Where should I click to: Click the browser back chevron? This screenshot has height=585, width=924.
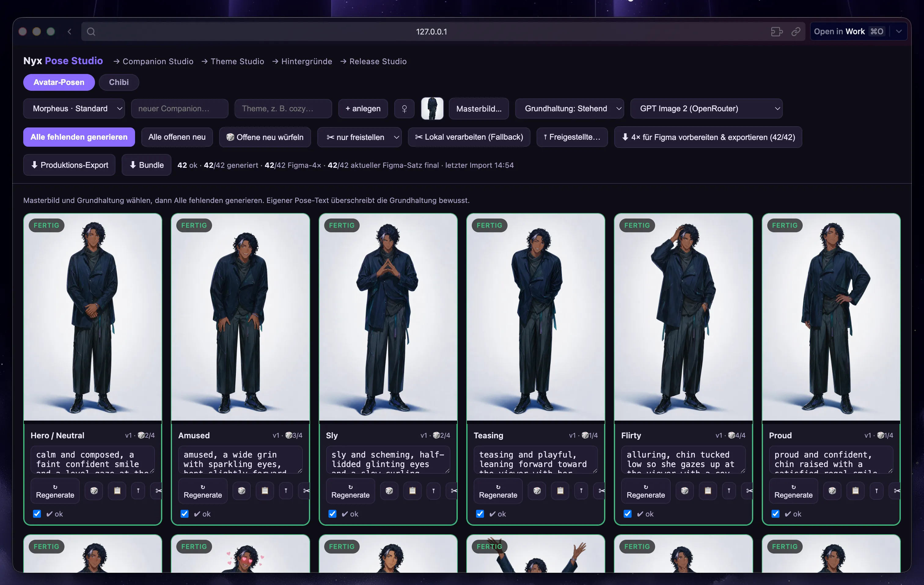coord(69,31)
